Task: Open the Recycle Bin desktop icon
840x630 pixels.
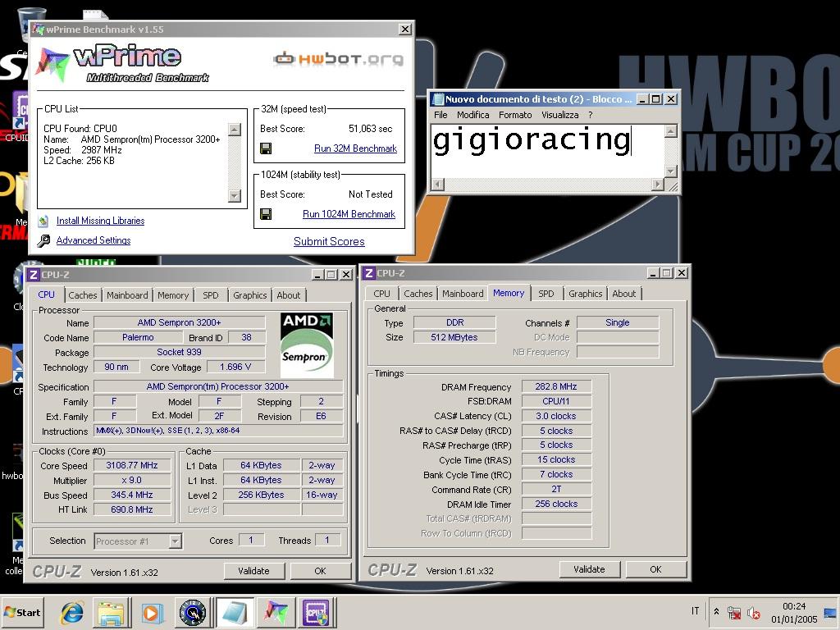Action: tap(31, 24)
